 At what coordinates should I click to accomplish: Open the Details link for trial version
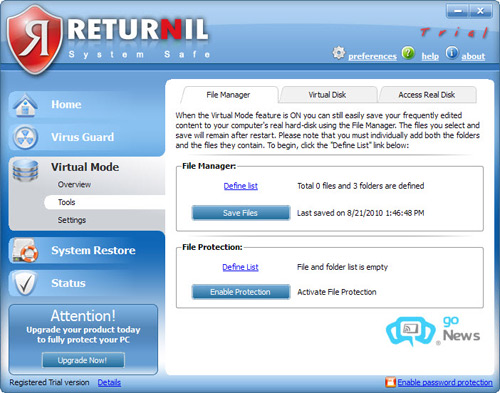coord(109,383)
